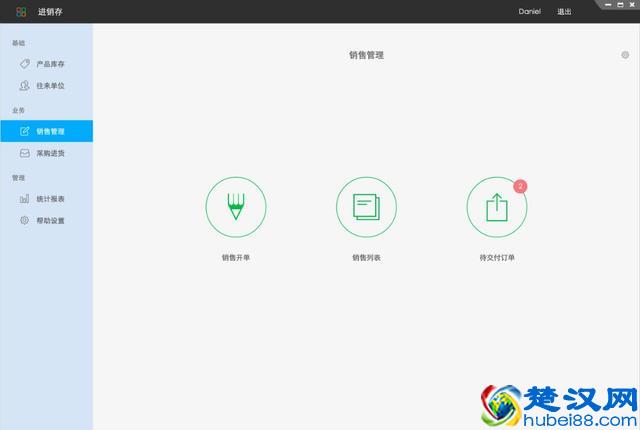This screenshot has height=430, width=640.
Task: Click 进销存 title text
Action: pos(50,12)
